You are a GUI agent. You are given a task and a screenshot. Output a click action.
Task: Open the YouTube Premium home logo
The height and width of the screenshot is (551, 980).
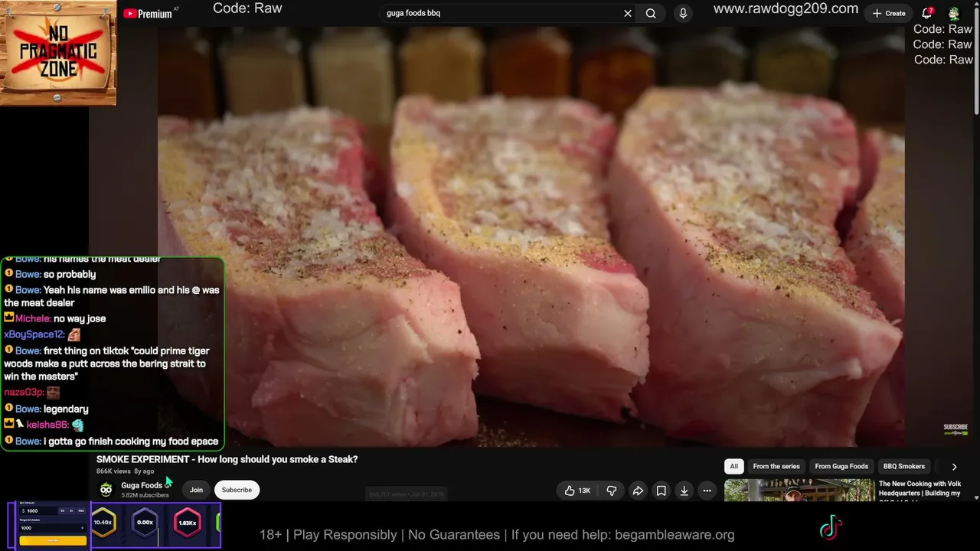pyautogui.click(x=148, y=14)
